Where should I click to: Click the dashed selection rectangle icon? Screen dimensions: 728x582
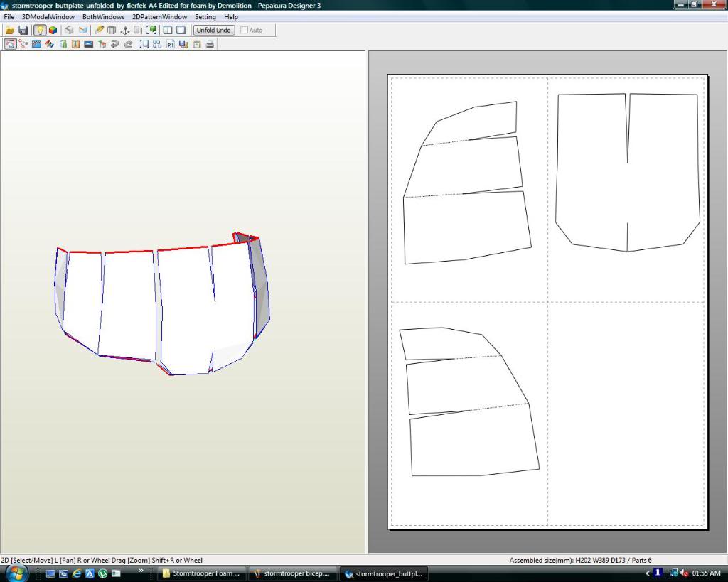click(x=144, y=44)
